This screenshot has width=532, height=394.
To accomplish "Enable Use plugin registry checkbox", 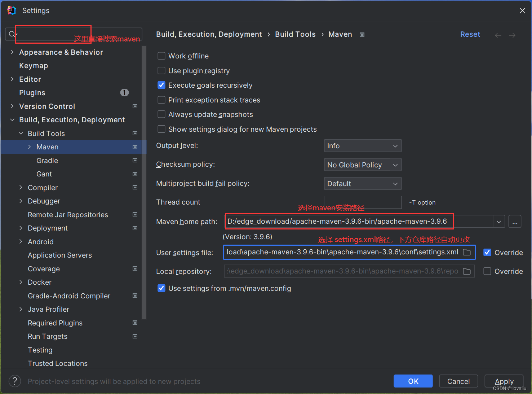I will click(x=161, y=71).
